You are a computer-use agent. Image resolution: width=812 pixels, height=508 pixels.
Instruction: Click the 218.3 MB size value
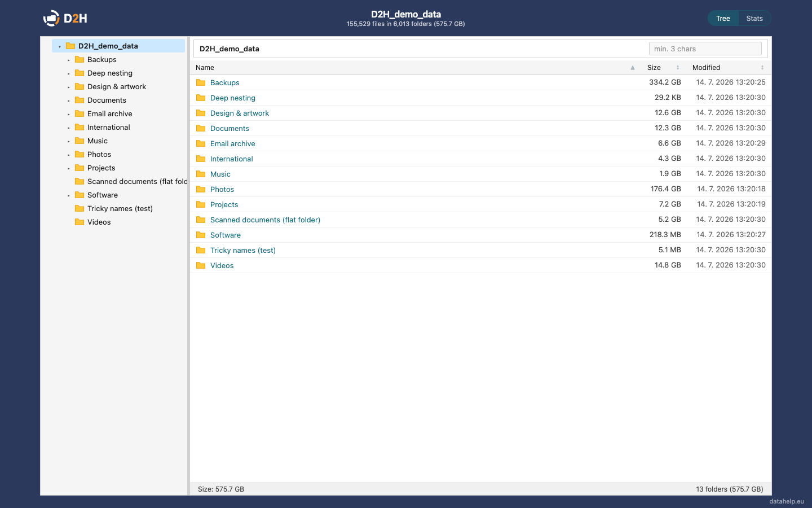click(665, 234)
